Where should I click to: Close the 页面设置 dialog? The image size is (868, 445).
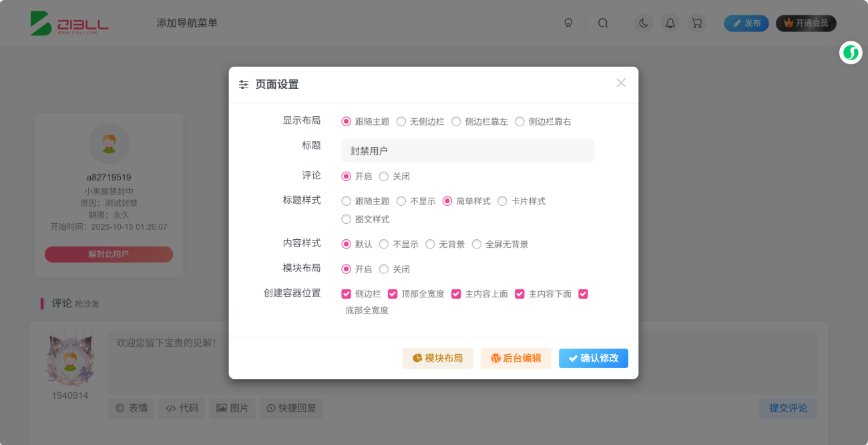[621, 83]
